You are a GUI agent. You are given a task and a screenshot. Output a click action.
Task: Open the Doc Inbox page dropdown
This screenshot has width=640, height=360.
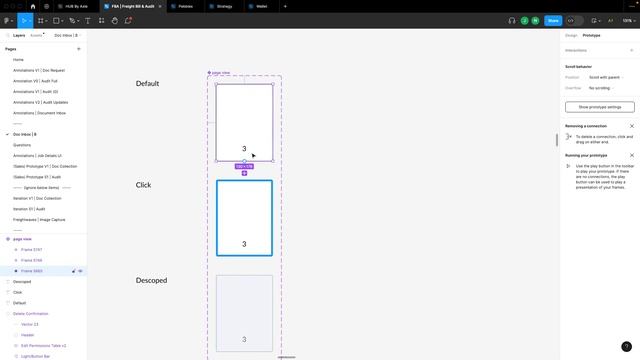(67, 36)
